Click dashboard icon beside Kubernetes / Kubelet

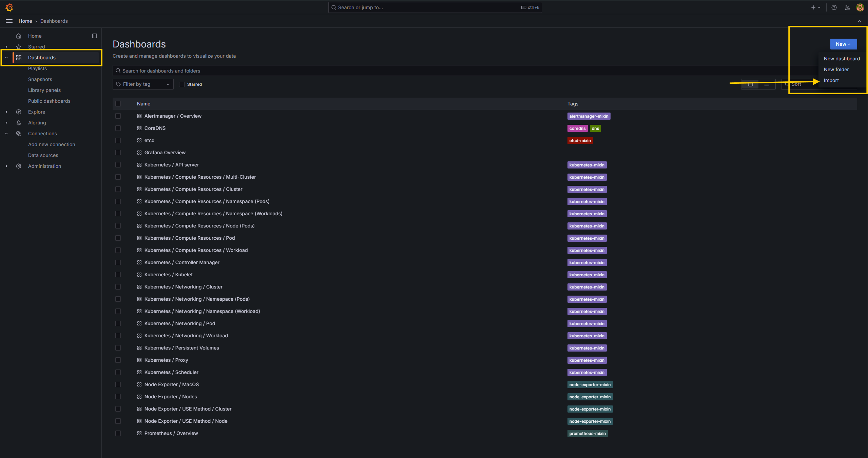click(139, 275)
